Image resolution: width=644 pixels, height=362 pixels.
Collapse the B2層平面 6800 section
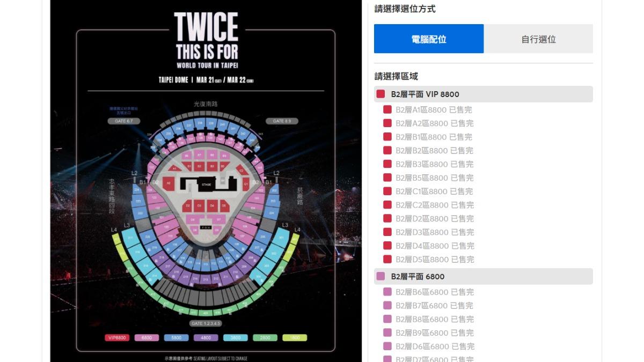[483, 276]
